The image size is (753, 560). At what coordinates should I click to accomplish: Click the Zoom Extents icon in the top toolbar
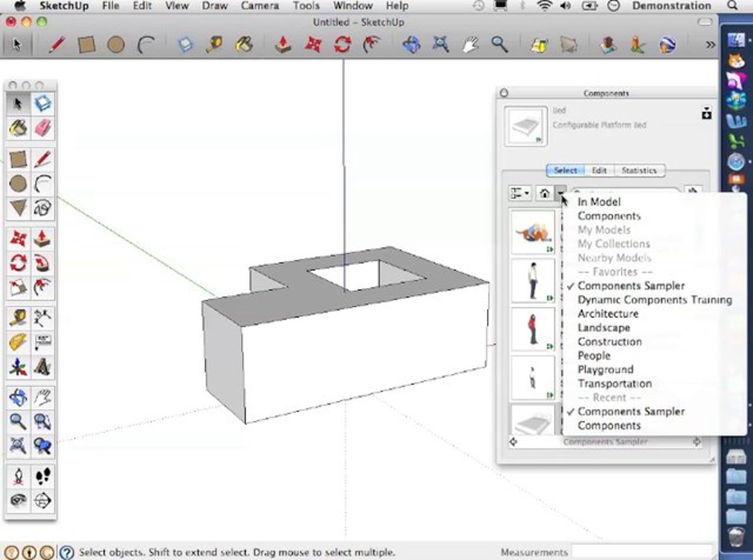point(441,45)
